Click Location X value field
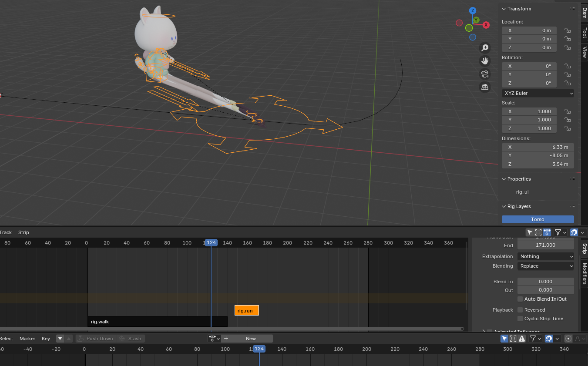Screen dimensions: 588x366 (x=529, y=30)
